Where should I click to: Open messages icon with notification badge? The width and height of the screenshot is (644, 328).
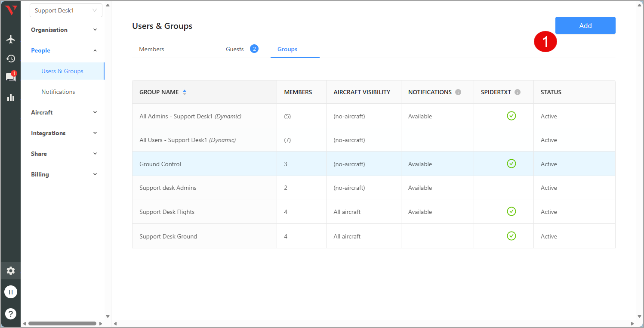point(11,77)
